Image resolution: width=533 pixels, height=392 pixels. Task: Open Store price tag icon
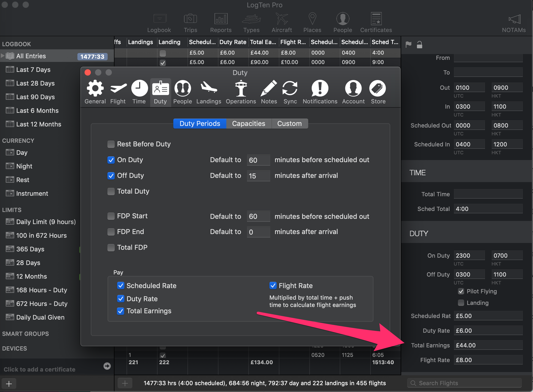[x=378, y=88]
